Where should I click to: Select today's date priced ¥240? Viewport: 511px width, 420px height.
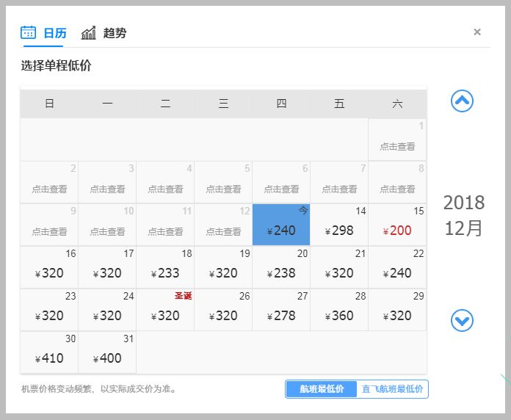[x=281, y=225]
